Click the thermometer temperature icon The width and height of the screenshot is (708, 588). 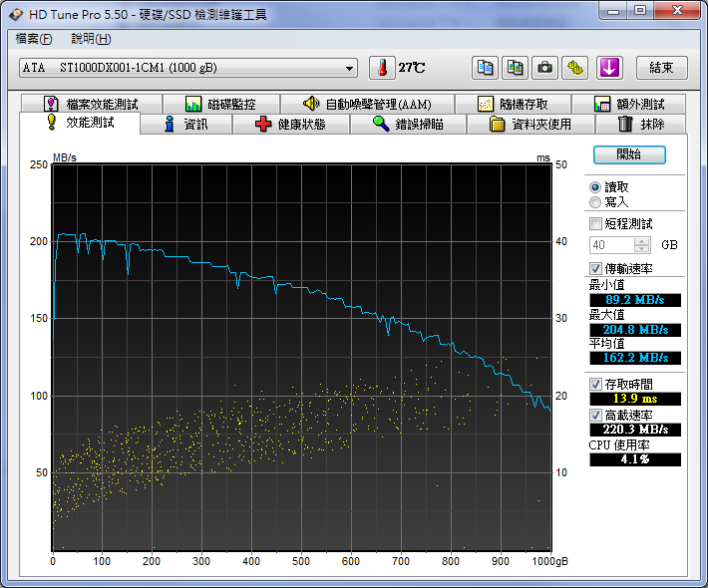pos(382,68)
